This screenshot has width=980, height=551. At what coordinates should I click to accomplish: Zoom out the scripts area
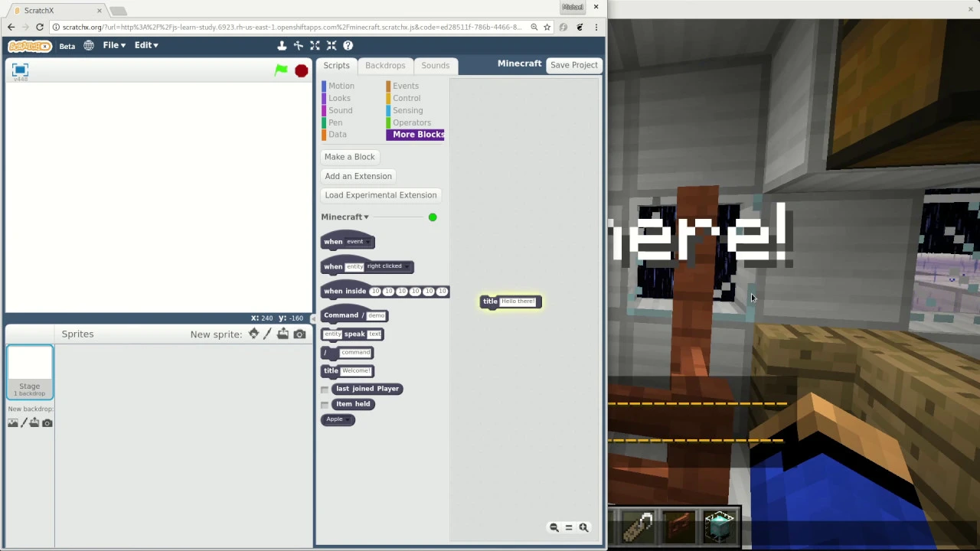click(x=554, y=527)
